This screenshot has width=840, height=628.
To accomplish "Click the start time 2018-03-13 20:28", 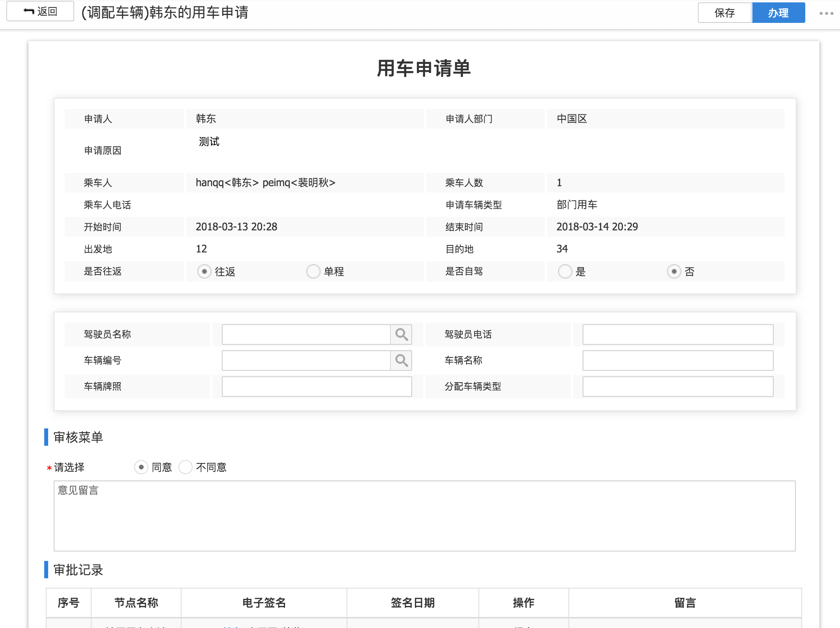I will pos(236,227).
